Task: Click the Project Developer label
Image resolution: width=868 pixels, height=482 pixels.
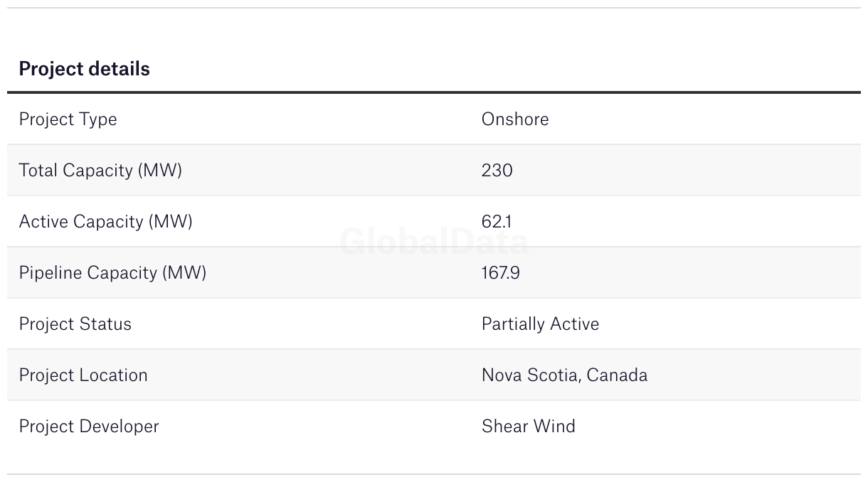Action: pos(89,427)
